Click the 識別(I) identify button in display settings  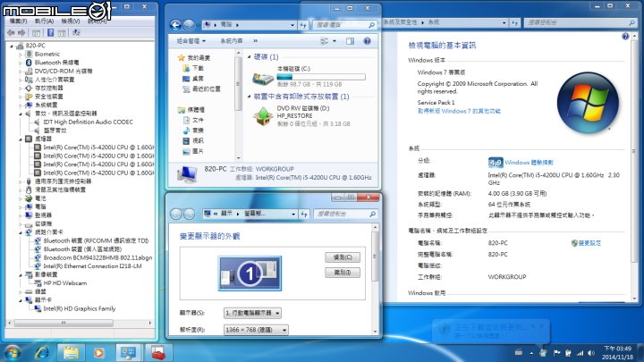[x=343, y=273]
